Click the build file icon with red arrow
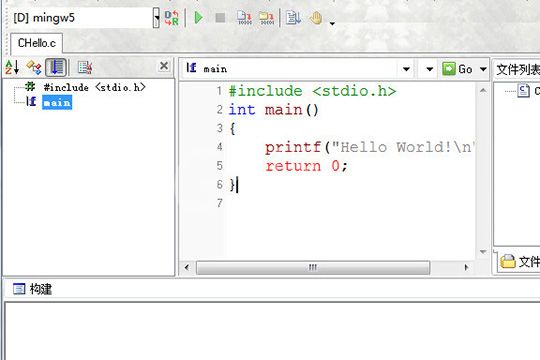This screenshot has width=540, height=360. click(x=245, y=18)
